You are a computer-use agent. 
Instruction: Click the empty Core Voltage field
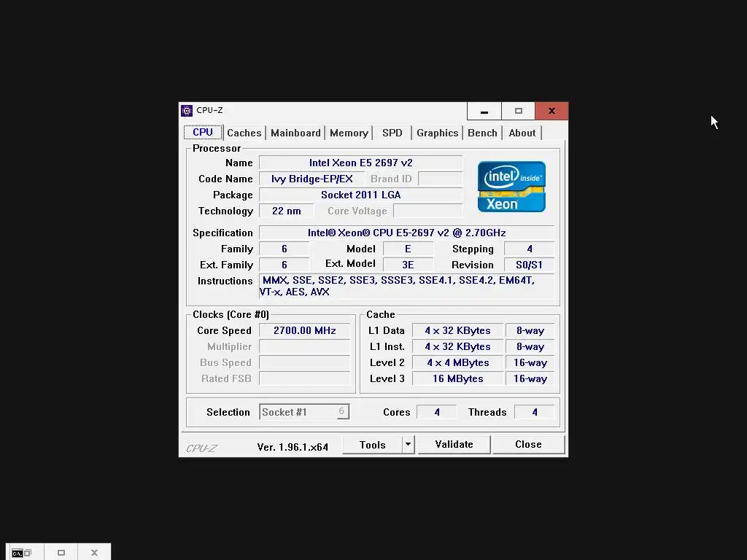click(427, 211)
